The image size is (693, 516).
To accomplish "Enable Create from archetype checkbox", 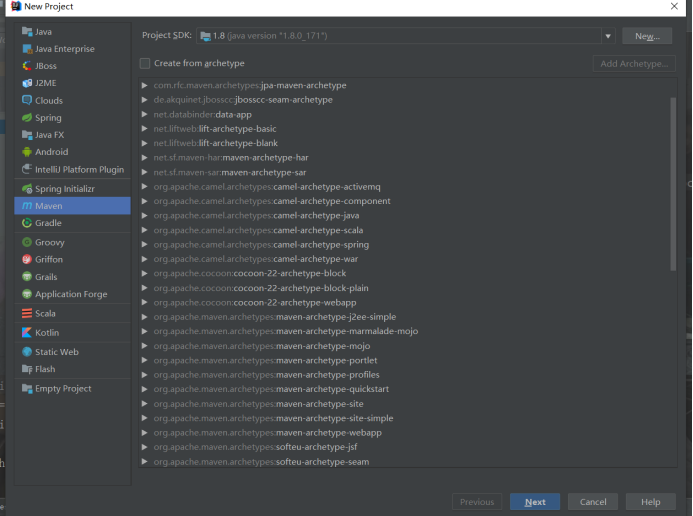I will tap(145, 63).
